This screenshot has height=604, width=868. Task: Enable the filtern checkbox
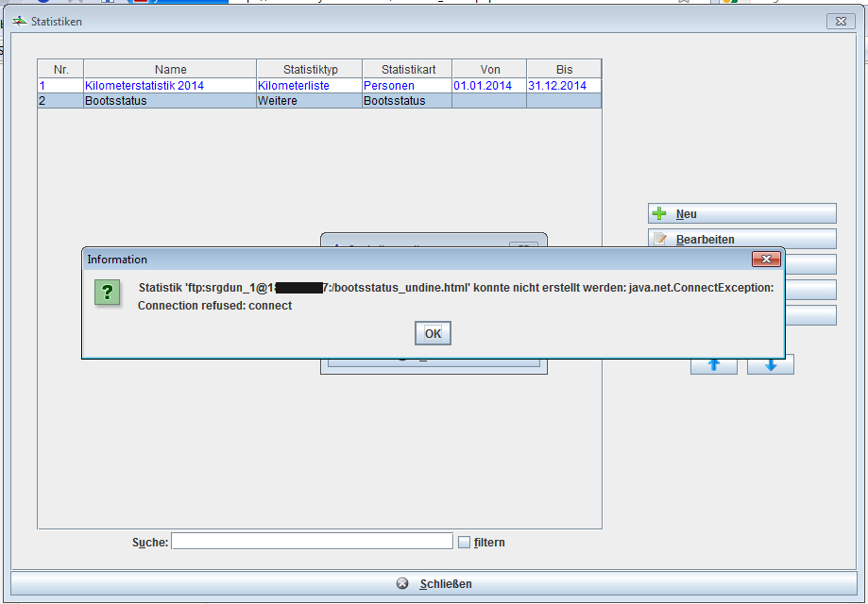click(x=464, y=542)
